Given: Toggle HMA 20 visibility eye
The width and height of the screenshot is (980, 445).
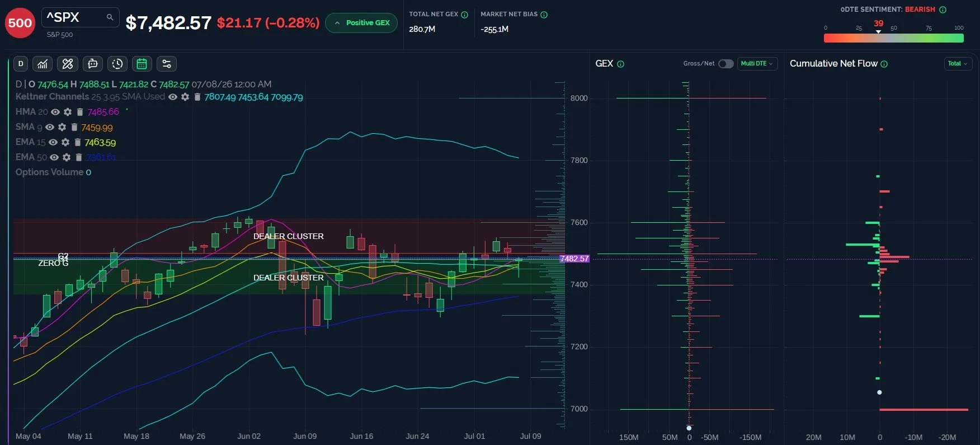Looking at the screenshot, I should point(55,112).
